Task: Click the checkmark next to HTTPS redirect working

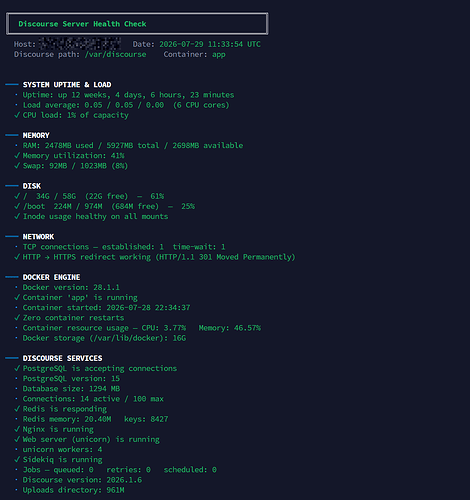Action: pos(17,257)
